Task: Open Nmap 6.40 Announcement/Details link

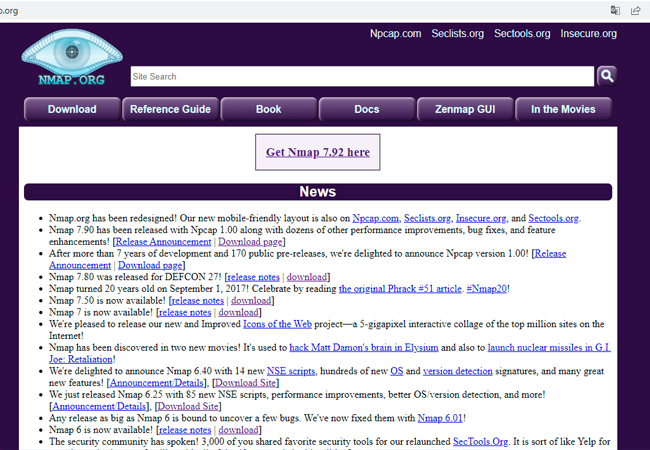Action: click(x=157, y=383)
